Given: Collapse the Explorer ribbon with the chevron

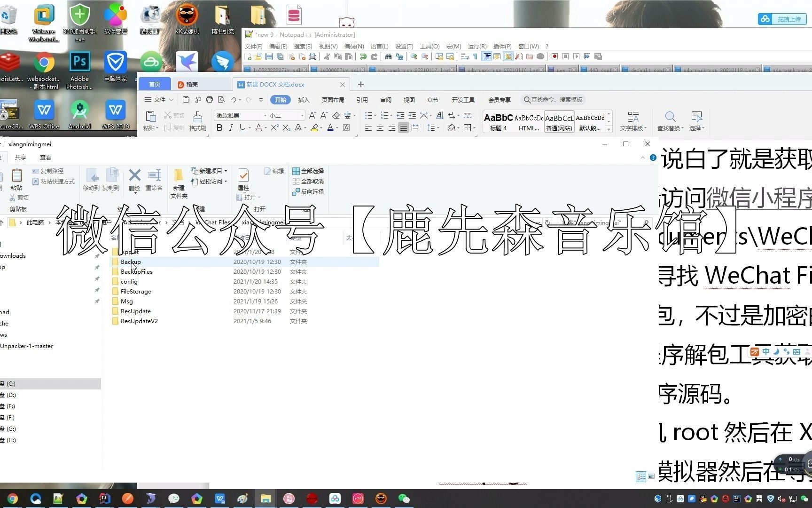Looking at the screenshot, I should click(x=643, y=158).
